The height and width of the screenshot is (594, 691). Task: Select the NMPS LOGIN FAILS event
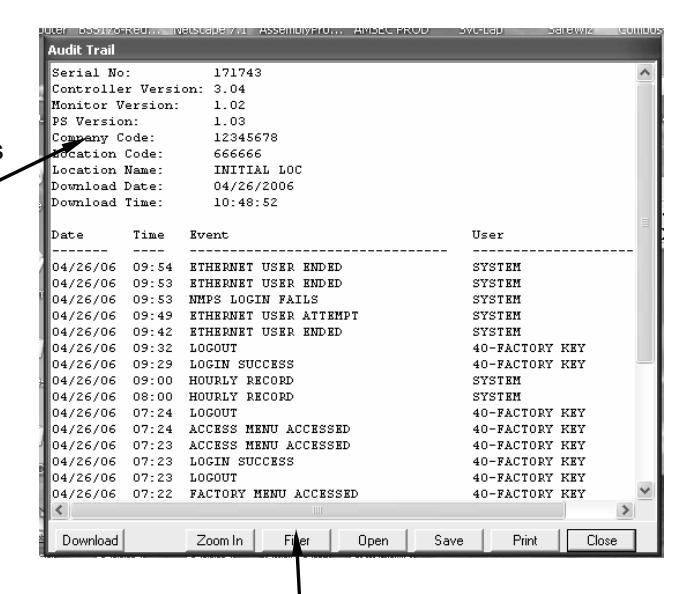(254, 300)
